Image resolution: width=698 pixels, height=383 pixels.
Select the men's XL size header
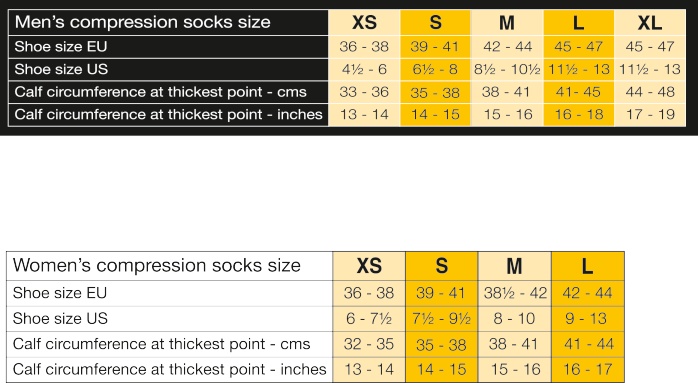(649, 23)
